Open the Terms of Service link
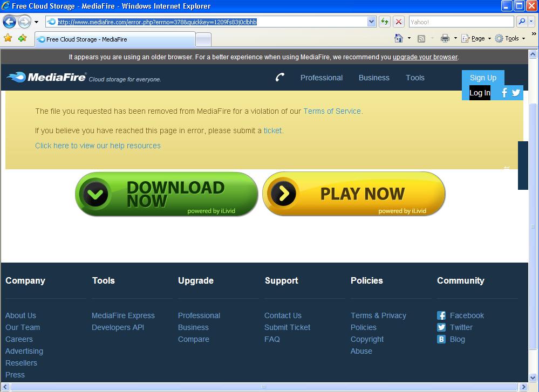The width and height of the screenshot is (539, 392). tap(332, 111)
